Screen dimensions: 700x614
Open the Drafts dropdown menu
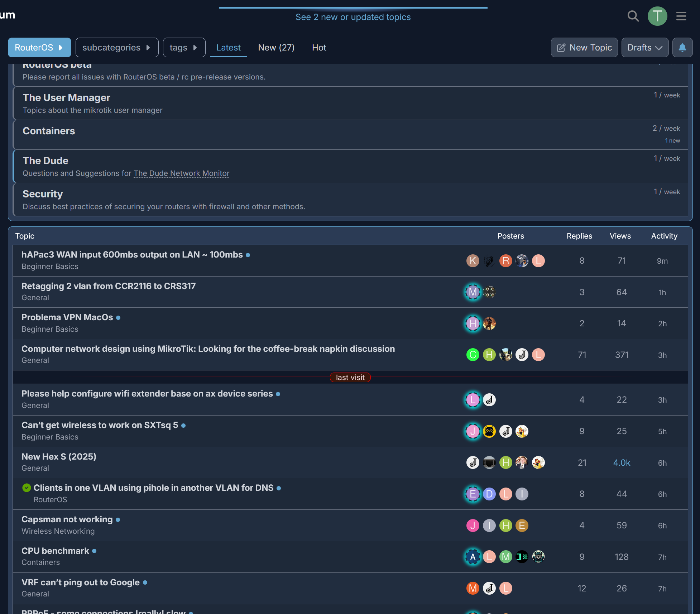click(x=644, y=48)
